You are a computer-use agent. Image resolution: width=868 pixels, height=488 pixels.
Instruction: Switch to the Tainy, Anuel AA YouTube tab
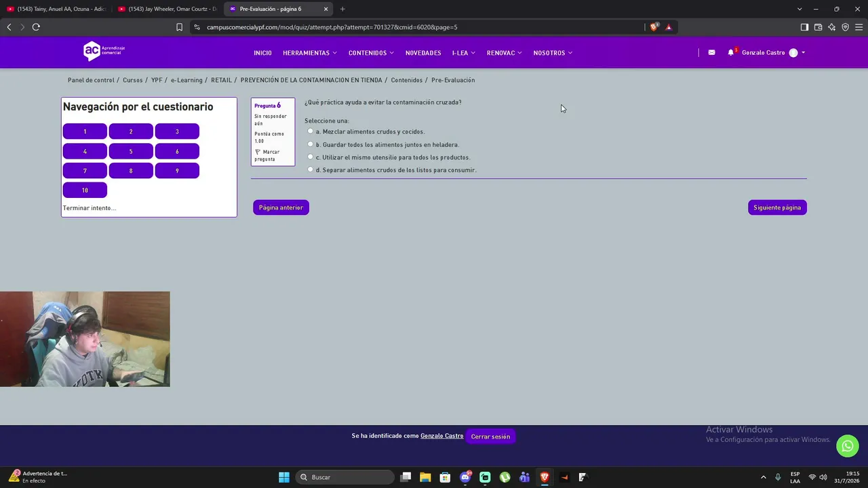tap(56, 9)
